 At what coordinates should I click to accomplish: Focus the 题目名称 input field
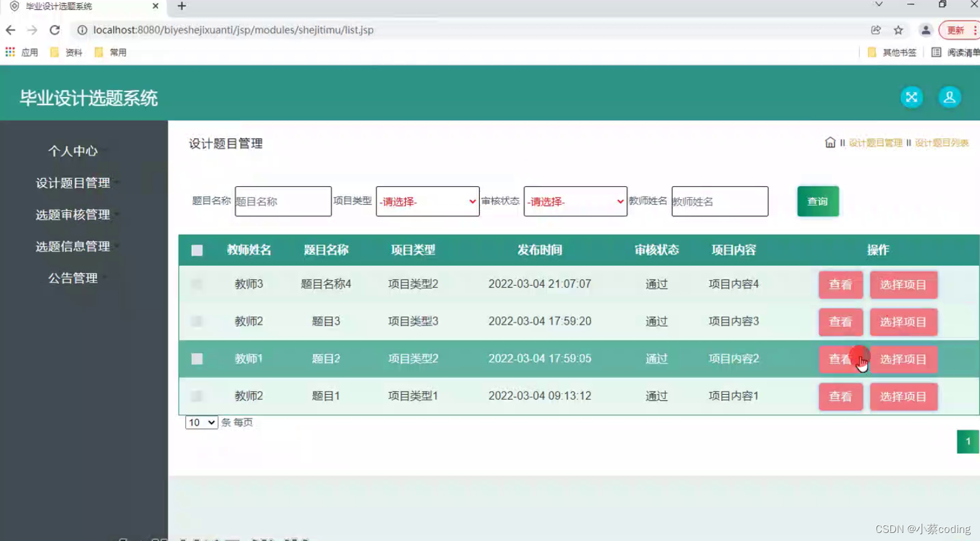click(x=283, y=201)
